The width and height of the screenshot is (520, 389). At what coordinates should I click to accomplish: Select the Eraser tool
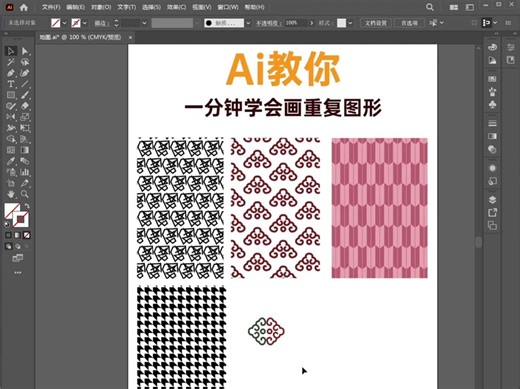coord(25,106)
